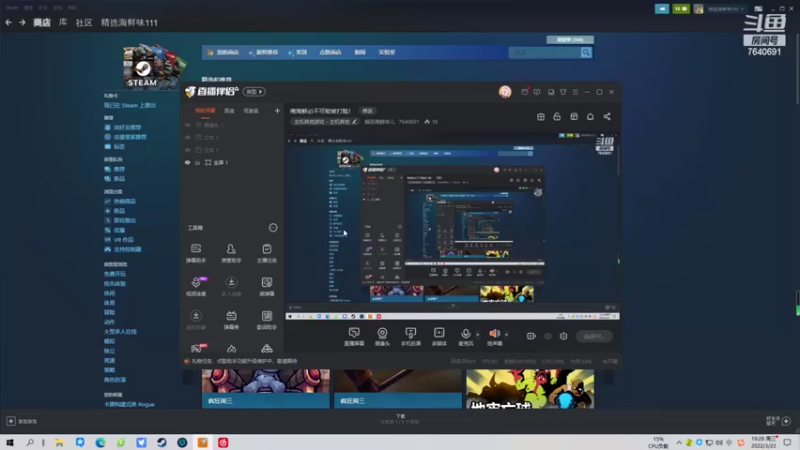Add a 手机投屏 phone casting source
Image resolution: width=800 pixels, height=450 pixels.
pos(411,336)
